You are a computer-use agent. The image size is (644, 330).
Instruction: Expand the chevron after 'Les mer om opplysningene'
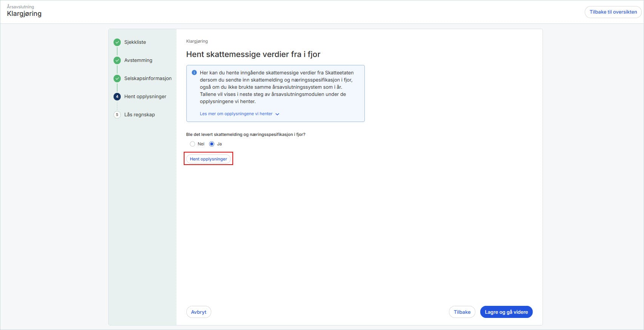point(277,114)
